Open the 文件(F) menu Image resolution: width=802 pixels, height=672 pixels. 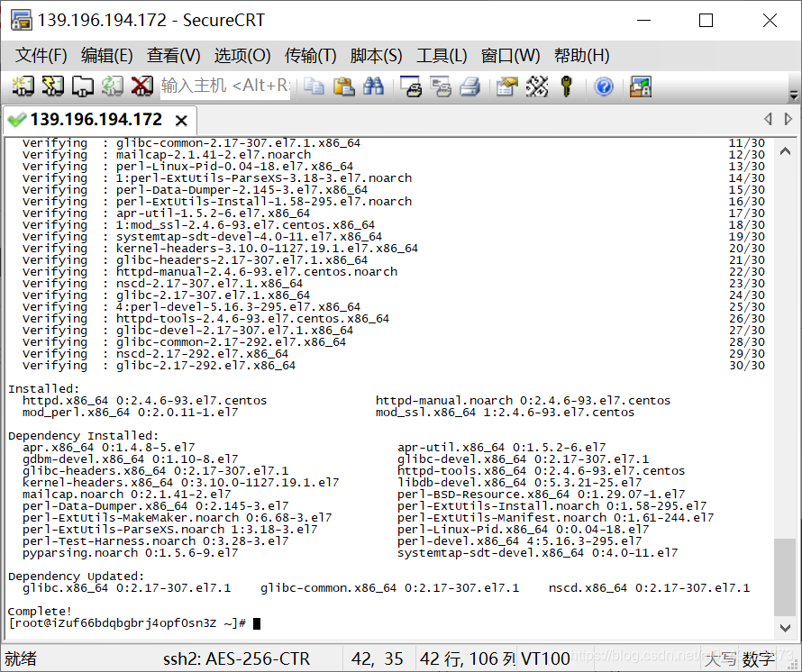coord(41,55)
